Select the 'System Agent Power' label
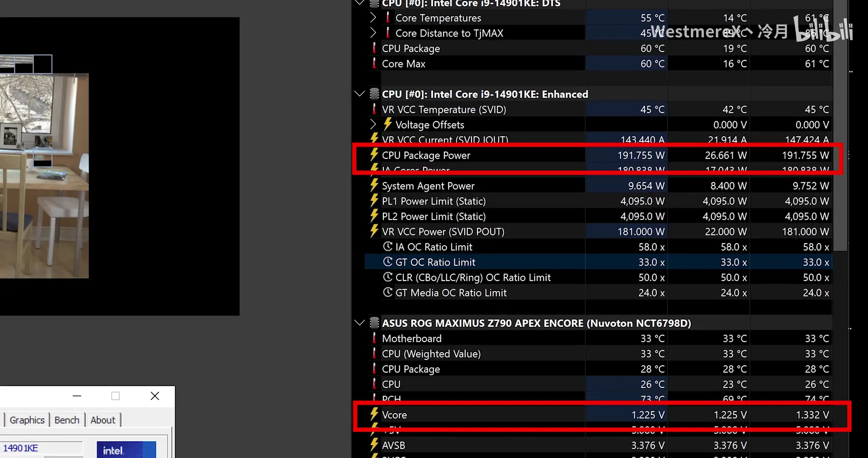Image resolution: width=868 pixels, height=458 pixels. point(428,186)
